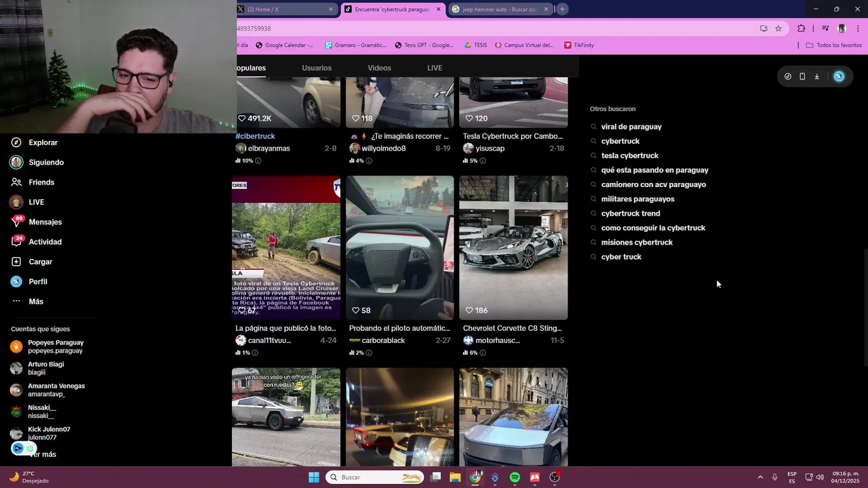Click the taskbar Buscar search box
The width and height of the screenshot is (868, 488).
(x=375, y=477)
